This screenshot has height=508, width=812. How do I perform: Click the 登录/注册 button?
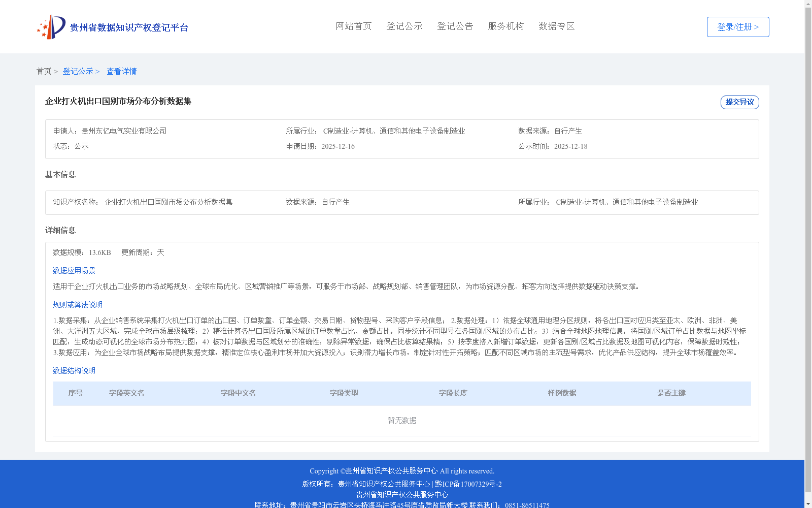point(738,27)
